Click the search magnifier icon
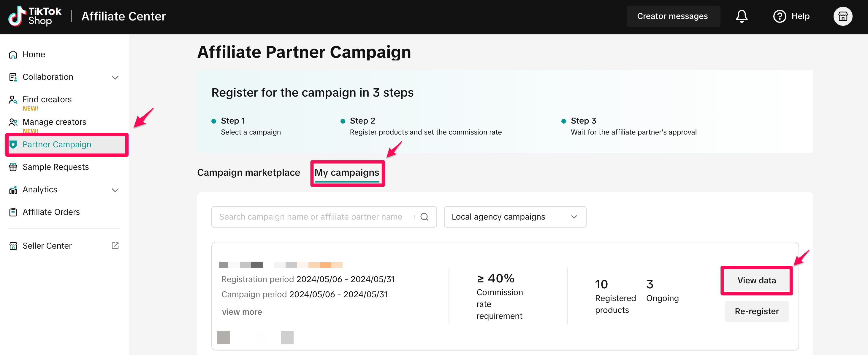This screenshot has height=355, width=868. (424, 217)
